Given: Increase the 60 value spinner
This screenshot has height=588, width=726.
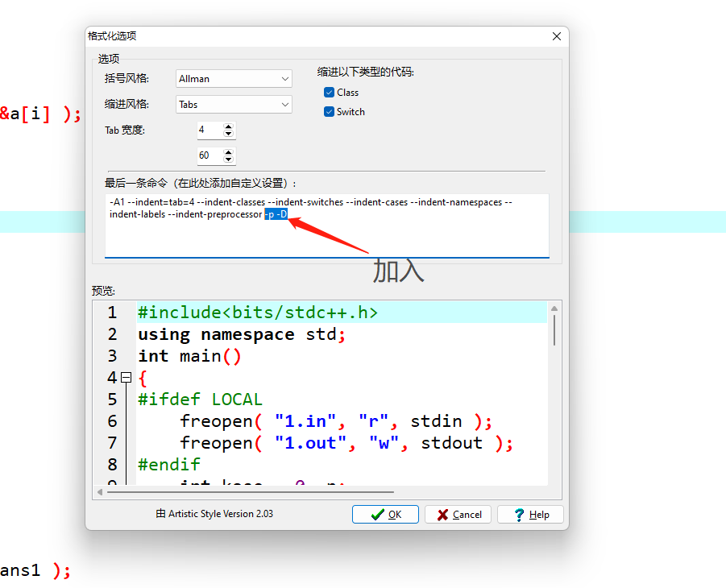Looking at the screenshot, I should (x=228, y=152).
